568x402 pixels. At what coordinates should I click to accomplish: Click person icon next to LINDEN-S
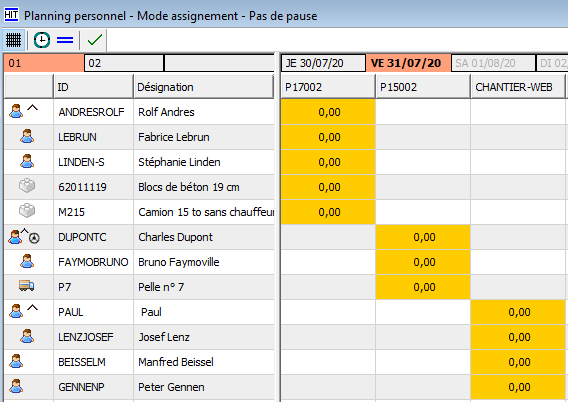tap(27, 161)
